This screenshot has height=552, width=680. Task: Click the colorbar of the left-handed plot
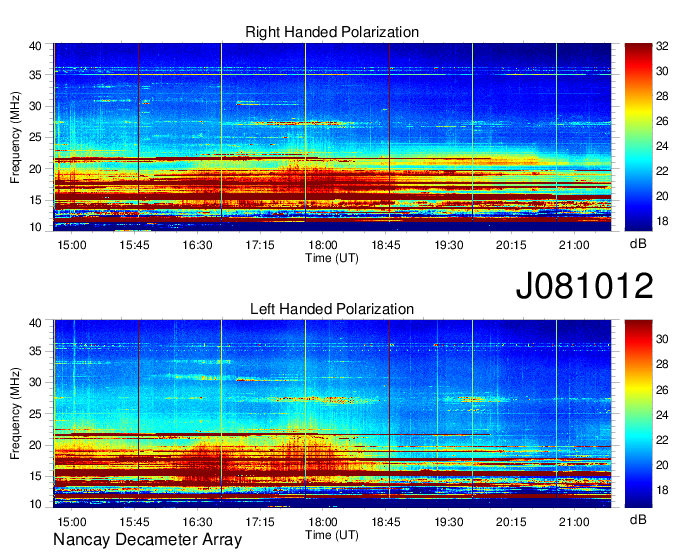coord(638,414)
